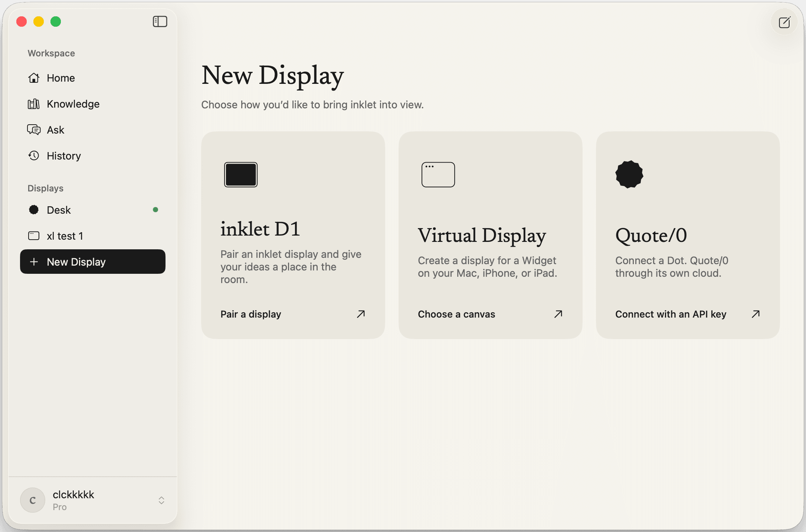806x532 pixels.
Task: Click the 'Choose how you'd like' subtitle
Action: tap(312, 105)
